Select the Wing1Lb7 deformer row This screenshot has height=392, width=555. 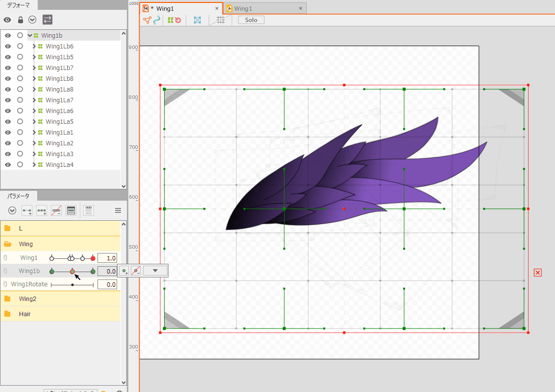pos(61,68)
